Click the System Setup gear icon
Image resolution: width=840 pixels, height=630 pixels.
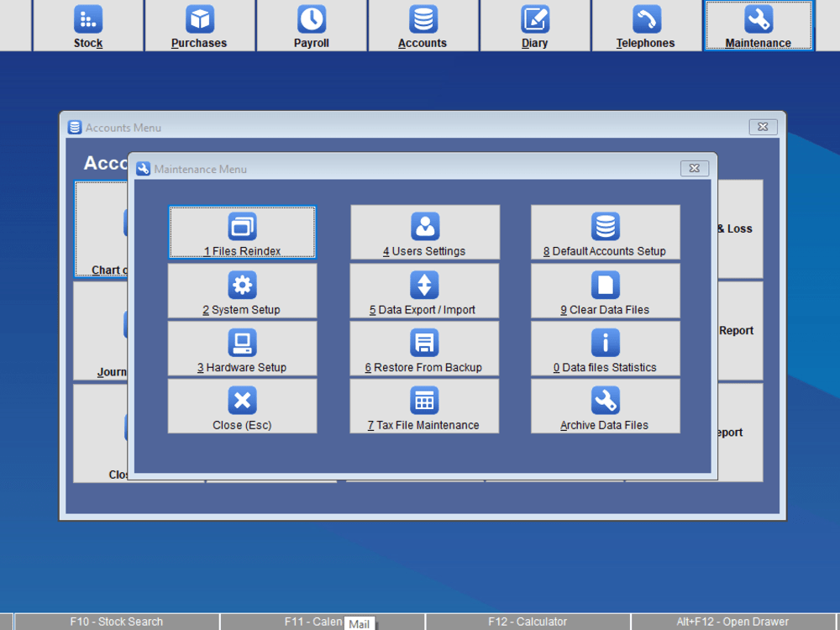(x=242, y=290)
